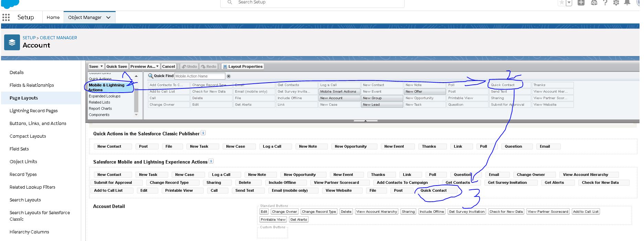Open the Trailhead guidance icon
Viewport: 644px width, 241px height.
[x=594, y=2]
